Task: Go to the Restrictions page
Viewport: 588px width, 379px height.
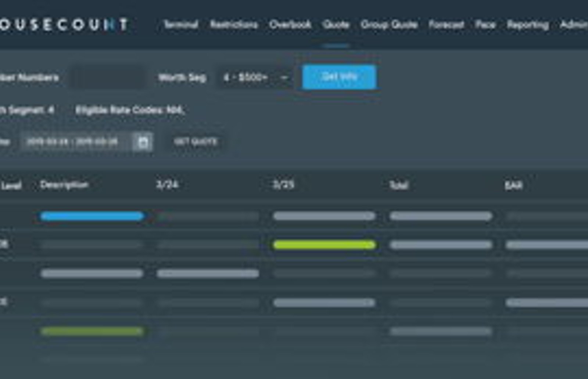Action: (x=234, y=25)
